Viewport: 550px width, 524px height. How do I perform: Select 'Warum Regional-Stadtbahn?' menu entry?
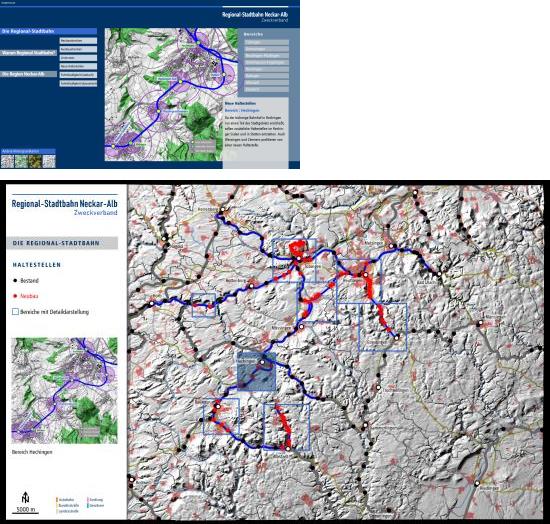28,53
